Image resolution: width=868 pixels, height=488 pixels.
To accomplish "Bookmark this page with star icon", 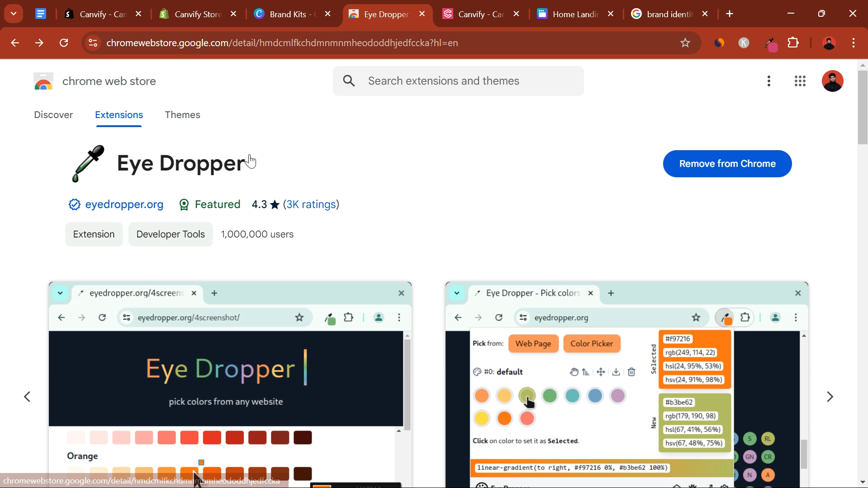I will [x=685, y=43].
